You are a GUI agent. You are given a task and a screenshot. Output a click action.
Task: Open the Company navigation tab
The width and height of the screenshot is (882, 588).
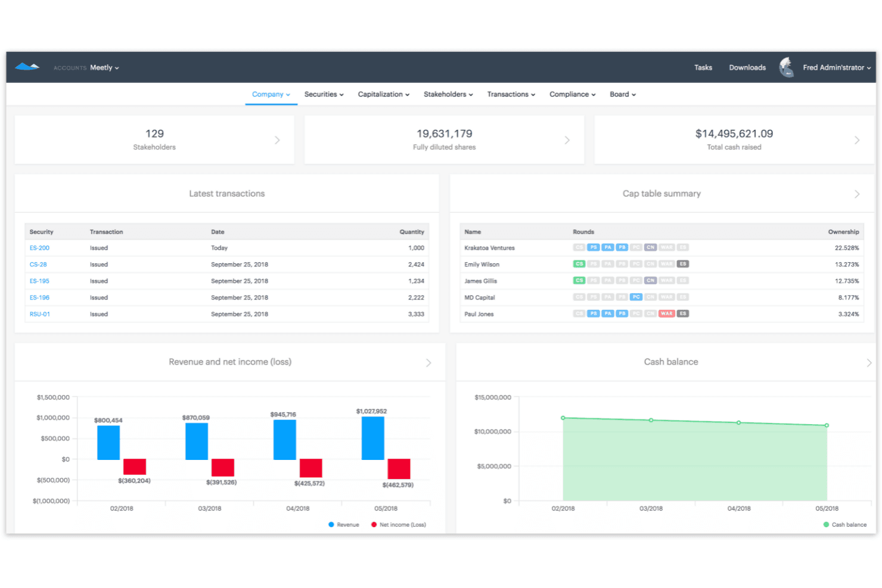[x=271, y=94]
